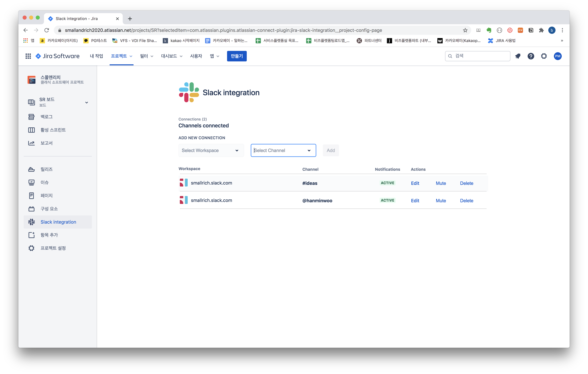The image size is (588, 374).
Task: Open the help question mark icon
Action: [x=531, y=56]
